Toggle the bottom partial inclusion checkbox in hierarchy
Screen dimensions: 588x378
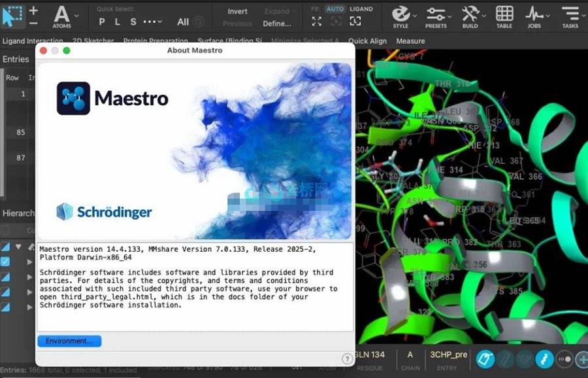5,307
